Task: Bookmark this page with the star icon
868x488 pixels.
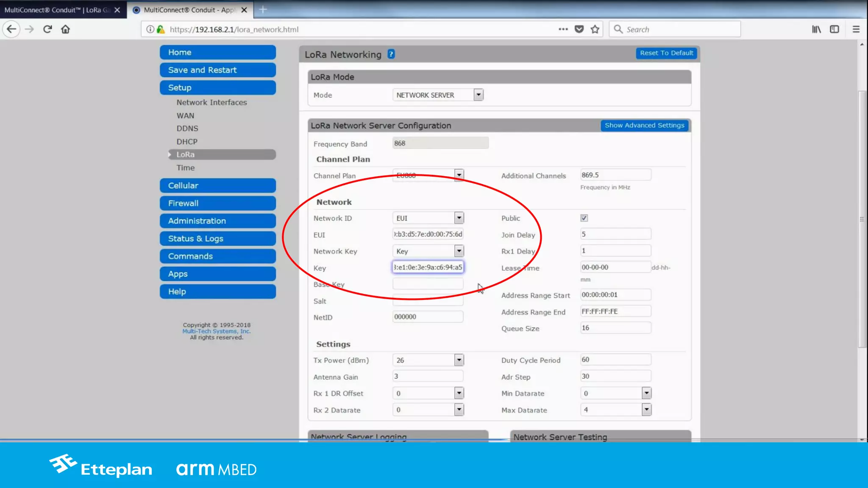Action: [595, 29]
